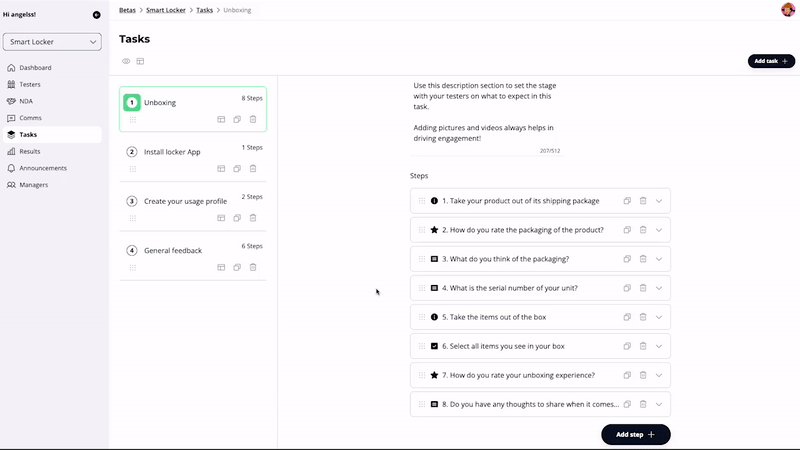
Task: Select the Create your usage profile task
Action: (193, 207)
